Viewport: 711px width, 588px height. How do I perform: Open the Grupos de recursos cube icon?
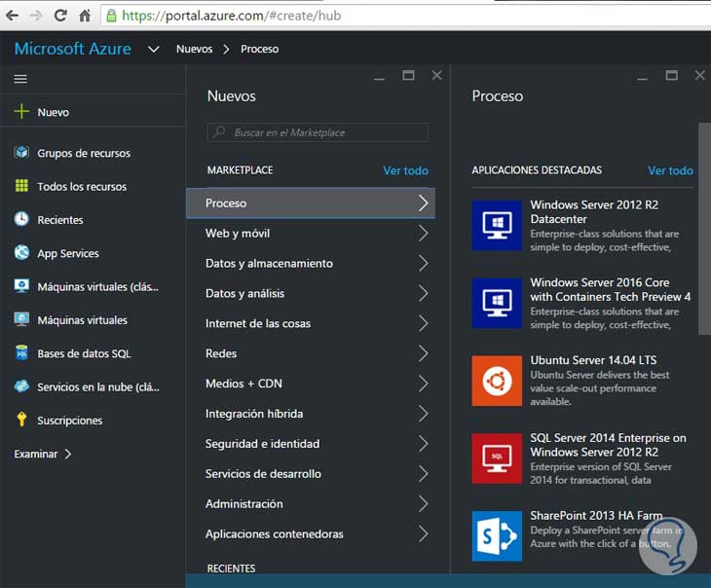(x=21, y=152)
